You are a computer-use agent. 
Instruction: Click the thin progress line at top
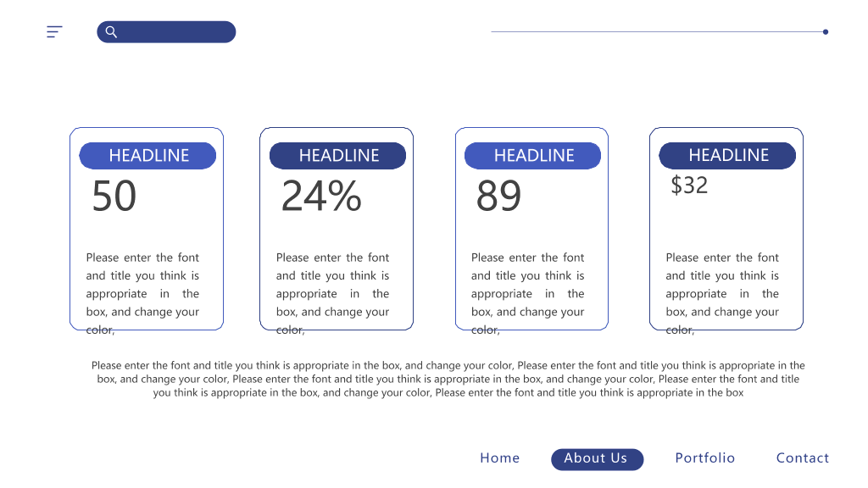pyautogui.click(x=657, y=31)
